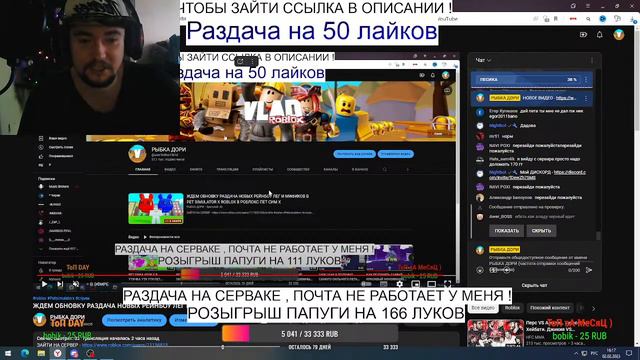Image resolution: width=640 pixels, height=360 pixels.
Task: Switch to Yandex Browser in the taskbar
Action: click(x=58, y=353)
